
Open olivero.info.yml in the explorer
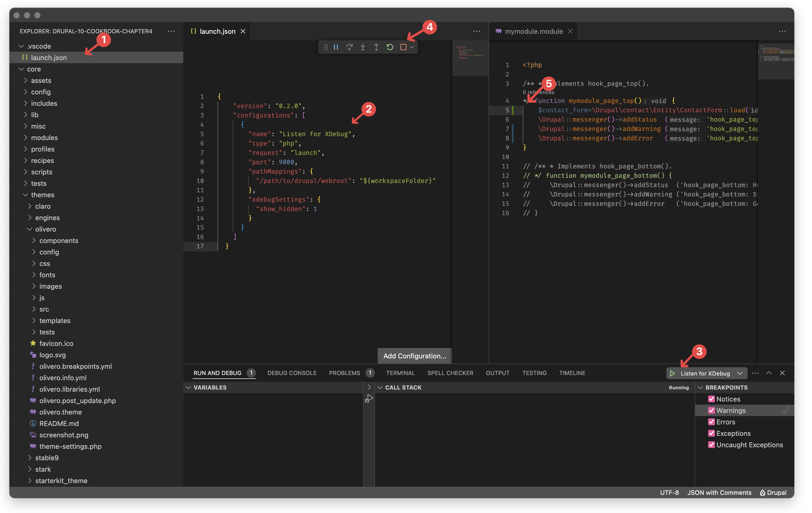pyautogui.click(x=63, y=378)
